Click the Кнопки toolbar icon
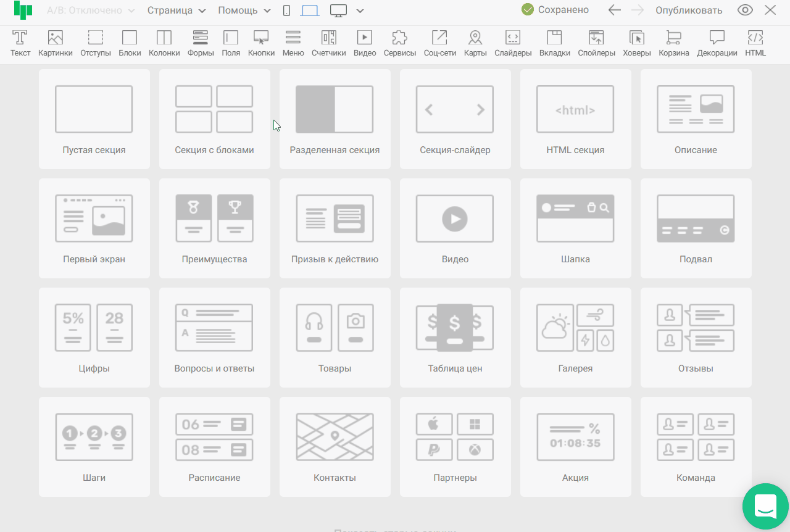 click(x=261, y=38)
